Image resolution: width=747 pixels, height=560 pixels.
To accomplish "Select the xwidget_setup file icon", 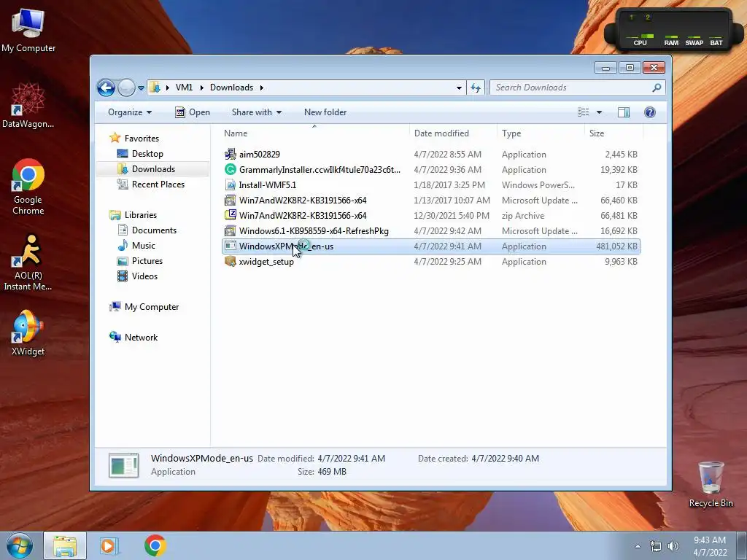I will (230, 262).
